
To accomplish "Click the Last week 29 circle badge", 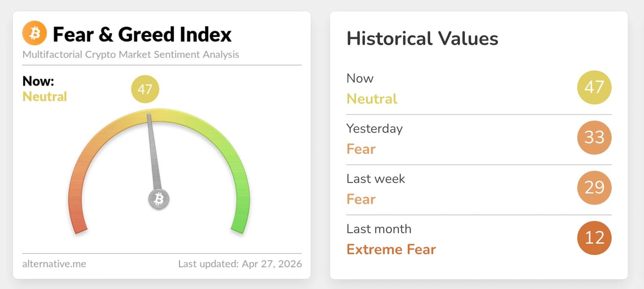I will coord(594,187).
